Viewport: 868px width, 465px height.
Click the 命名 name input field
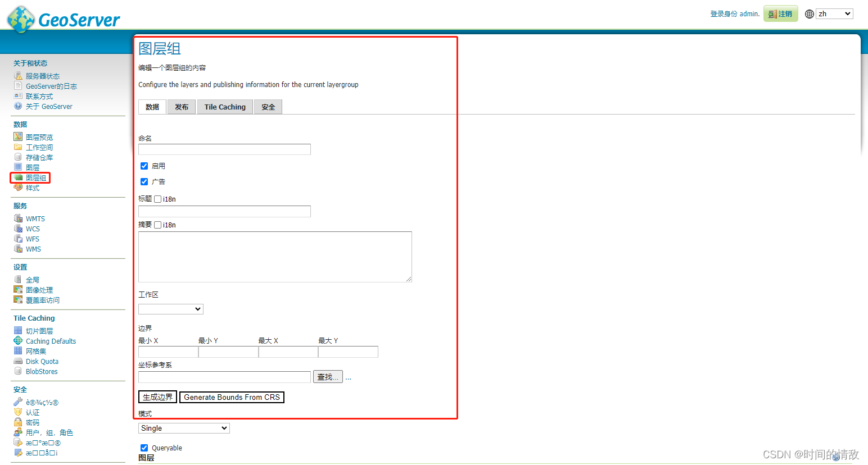224,149
